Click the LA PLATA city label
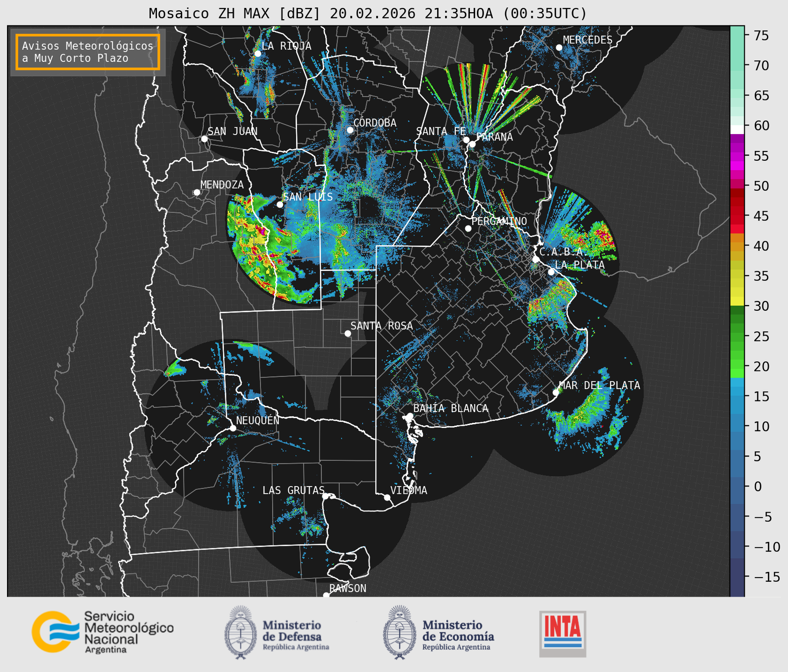788x672 pixels. 580,265
